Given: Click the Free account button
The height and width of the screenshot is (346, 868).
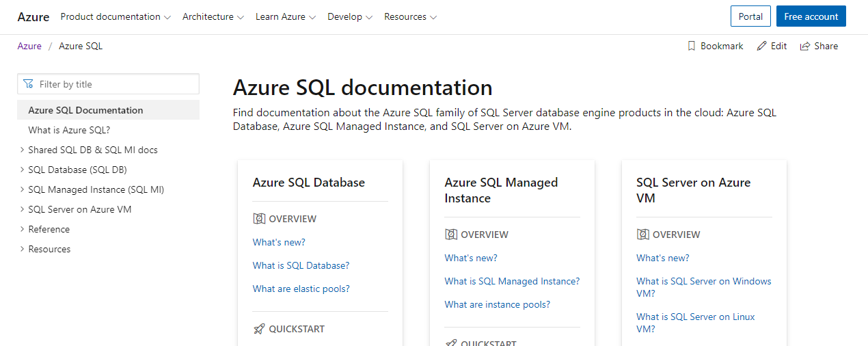Looking at the screenshot, I should coord(811,17).
